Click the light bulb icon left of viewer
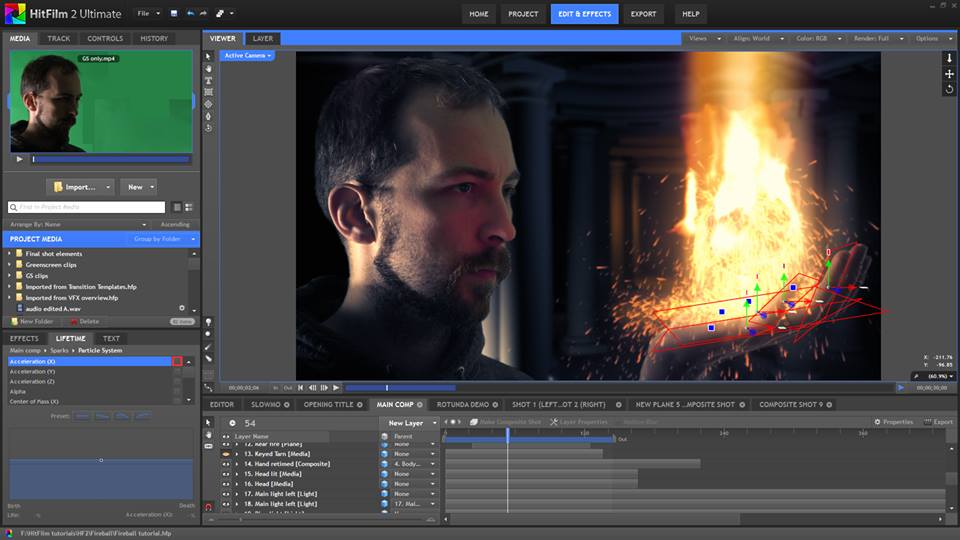Image resolution: width=960 pixels, height=540 pixels. tap(208, 322)
